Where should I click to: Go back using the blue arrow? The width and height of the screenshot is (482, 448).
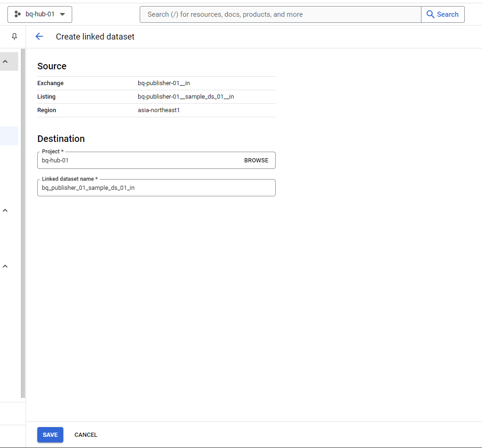click(39, 37)
